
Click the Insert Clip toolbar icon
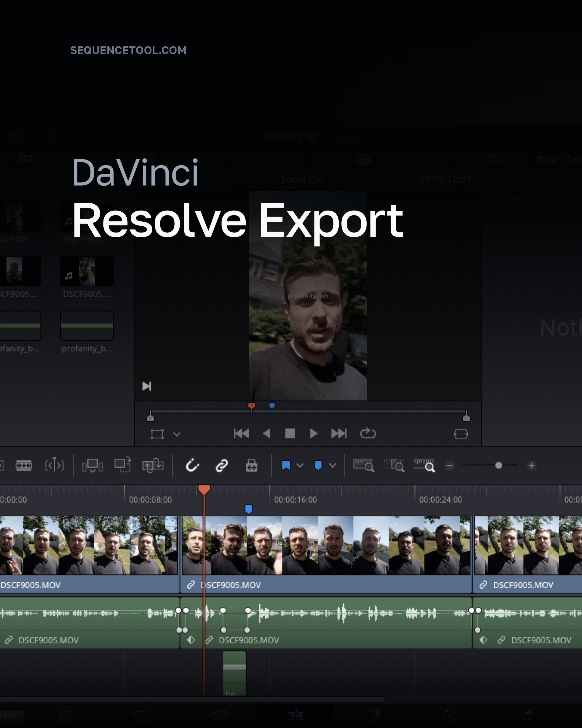click(x=92, y=466)
